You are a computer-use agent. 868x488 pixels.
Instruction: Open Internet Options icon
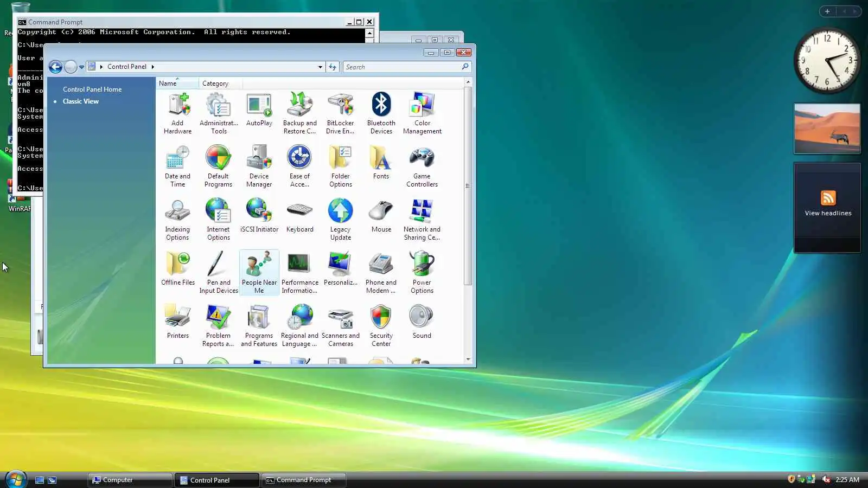coord(218,220)
